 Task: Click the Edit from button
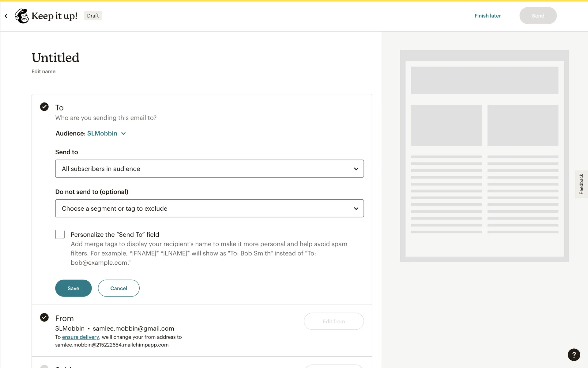334,321
